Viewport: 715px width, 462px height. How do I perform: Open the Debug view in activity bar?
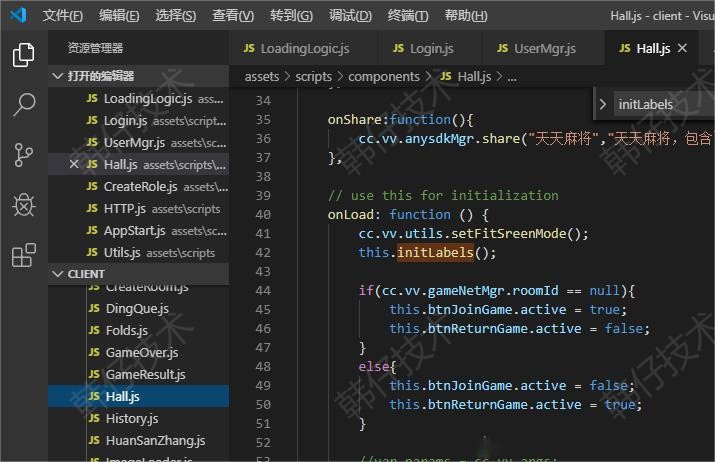click(x=23, y=205)
